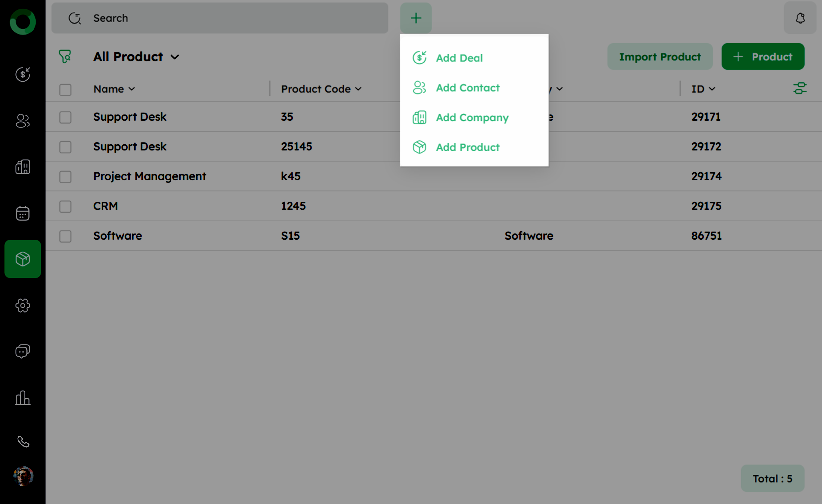Check the Project Management row checkbox
Screen dimensions: 822x504
tap(65, 177)
